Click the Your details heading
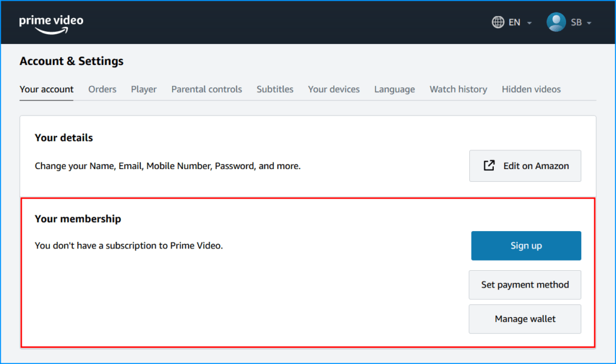Viewport: 616px width, 364px height. (64, 138)
